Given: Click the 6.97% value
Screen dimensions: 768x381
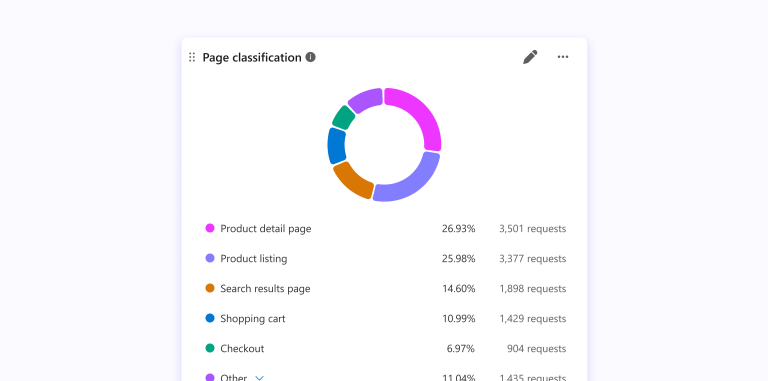Looking at the screenshot, I should click(x=461, y=349).
